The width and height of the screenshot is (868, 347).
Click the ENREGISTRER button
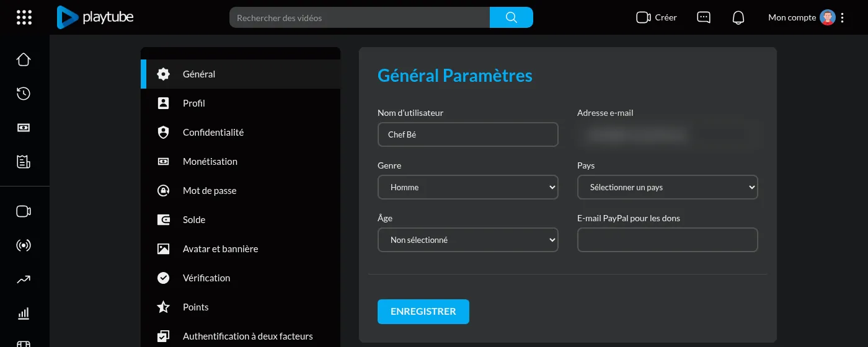(423, 312)
